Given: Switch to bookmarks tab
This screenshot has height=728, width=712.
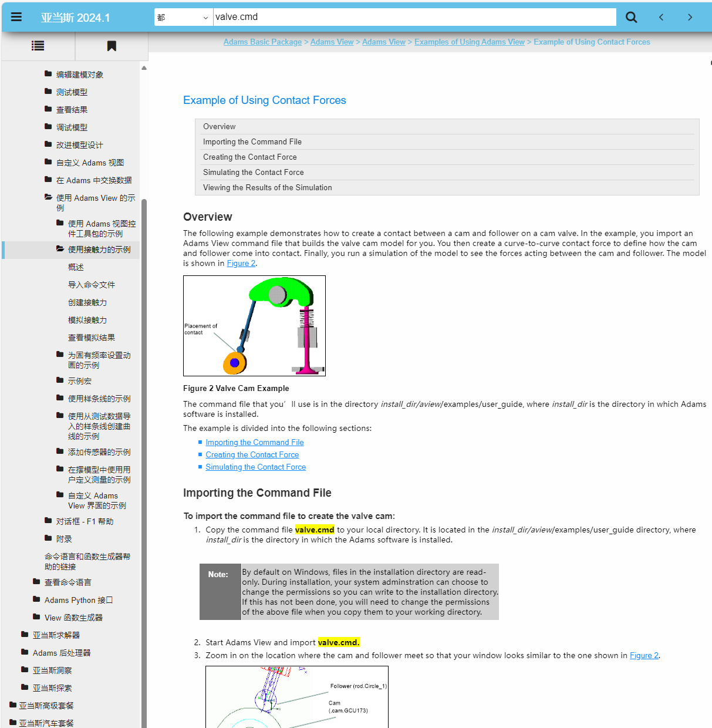Looking at the screenshot, I should pos(112,46).
